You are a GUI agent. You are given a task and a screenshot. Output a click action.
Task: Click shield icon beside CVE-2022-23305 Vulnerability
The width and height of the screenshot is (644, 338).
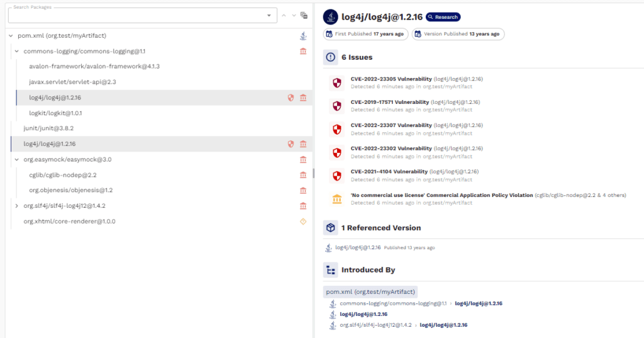coord(337,83)
